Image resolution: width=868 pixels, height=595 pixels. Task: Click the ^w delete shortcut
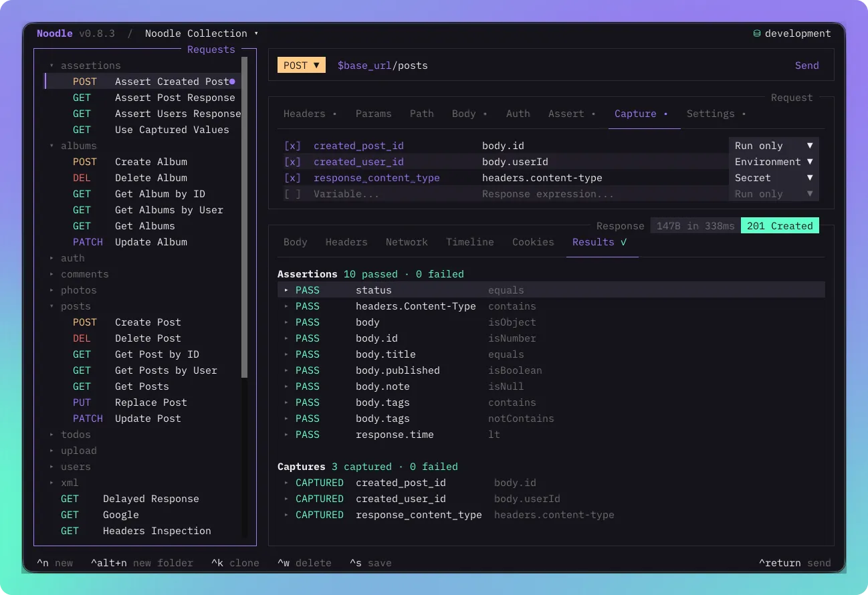[x=304, y=563]
